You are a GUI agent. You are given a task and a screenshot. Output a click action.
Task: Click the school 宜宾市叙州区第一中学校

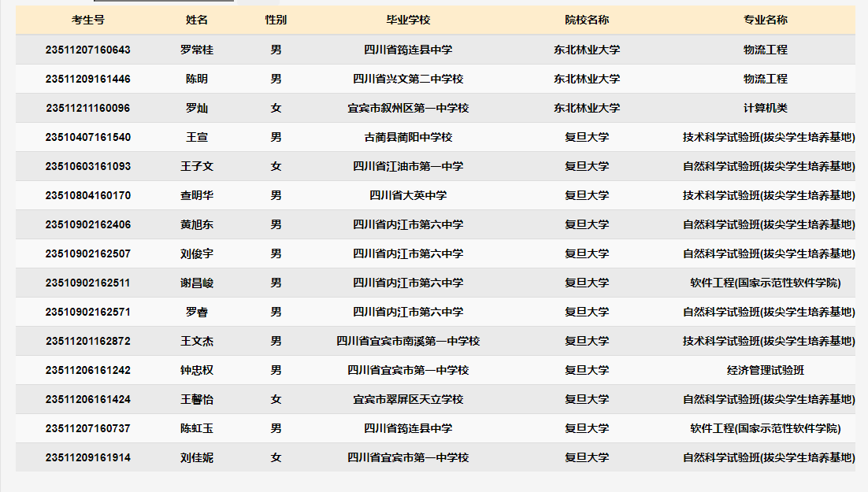(408, 108)
